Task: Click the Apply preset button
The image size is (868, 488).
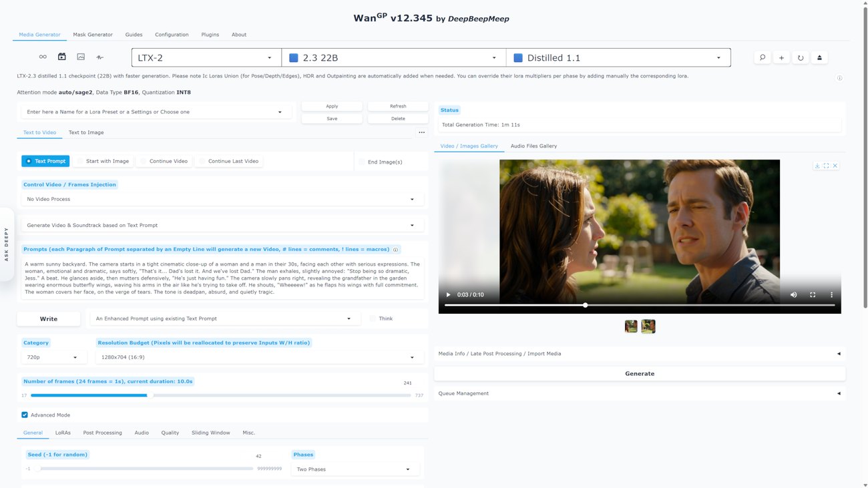Action: 332,106
